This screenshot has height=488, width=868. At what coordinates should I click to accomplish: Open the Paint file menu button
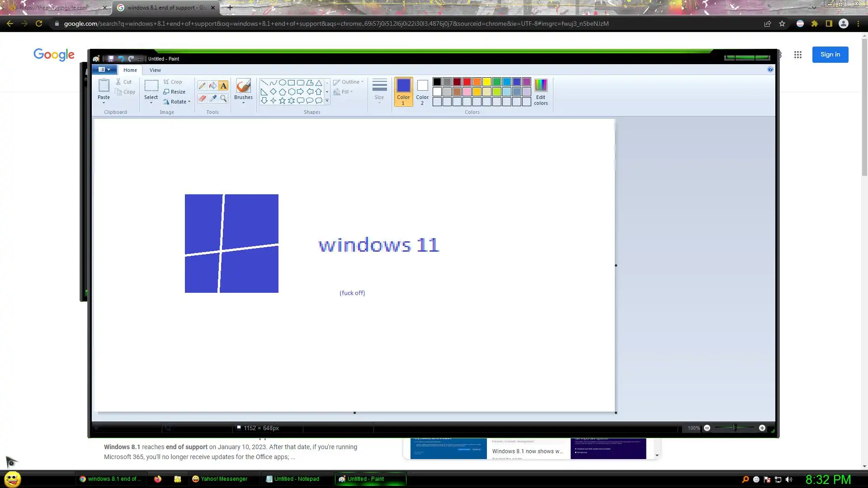(104, 70)
